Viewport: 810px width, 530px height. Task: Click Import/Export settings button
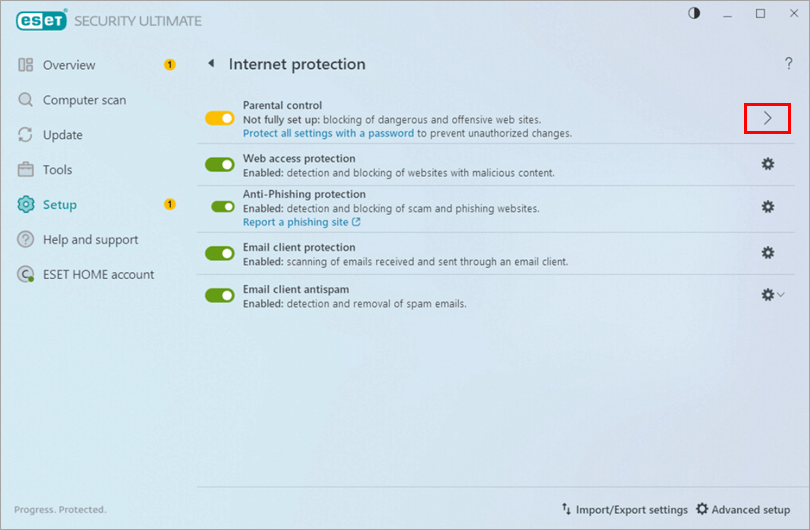point(624,510)
